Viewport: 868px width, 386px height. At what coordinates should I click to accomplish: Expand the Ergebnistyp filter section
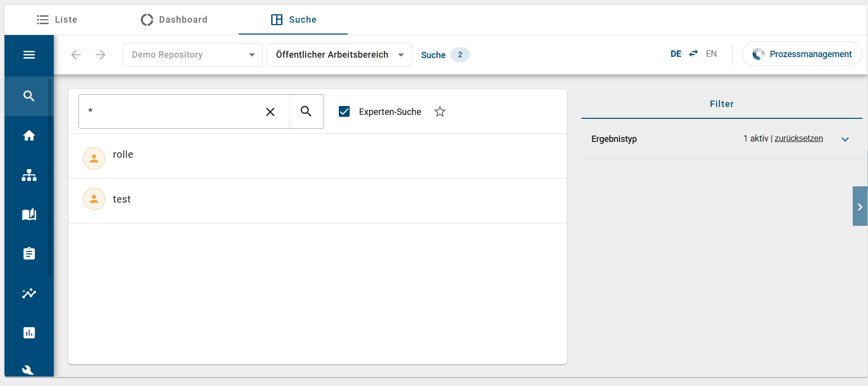[845, 139]
